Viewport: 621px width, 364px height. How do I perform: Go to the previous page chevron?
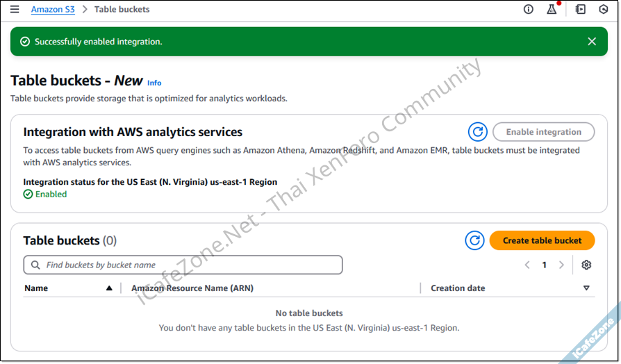point(527,265)
